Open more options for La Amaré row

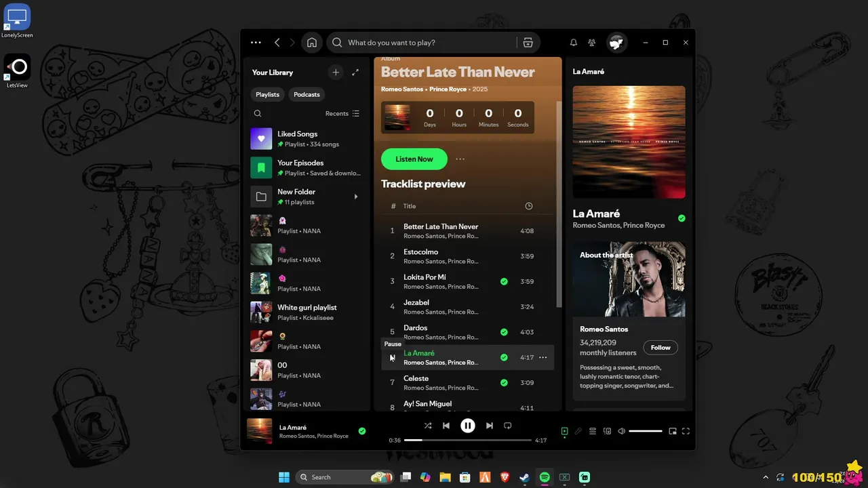tap(543, 357)
